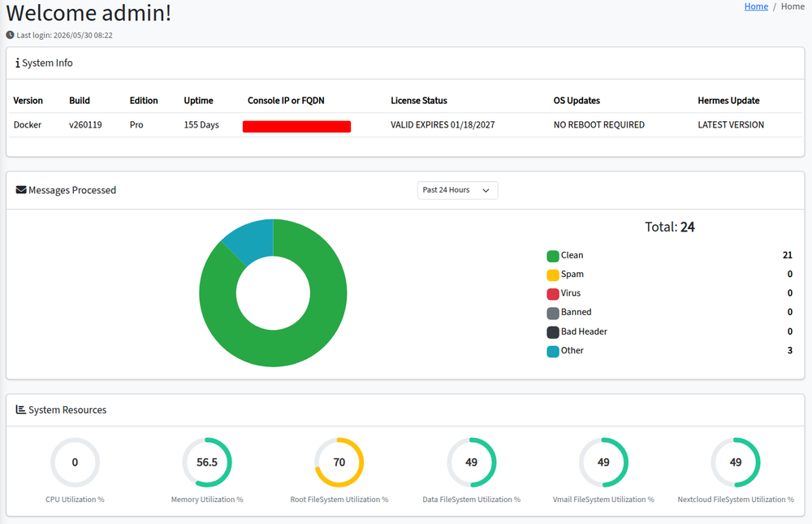Click the Nextcloud FileSystem Utilization gauge
812x524 pixels.
pyautogui.click(x=736, y=462)
